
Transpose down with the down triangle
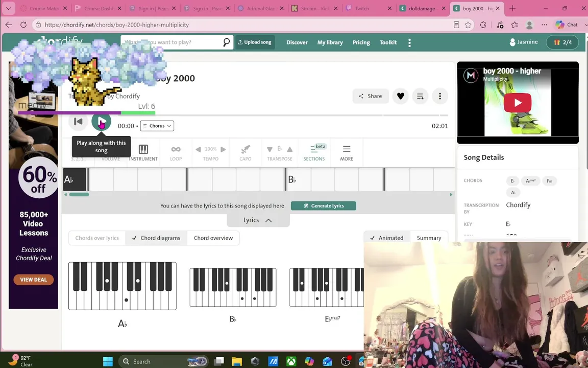coord(269,149)
